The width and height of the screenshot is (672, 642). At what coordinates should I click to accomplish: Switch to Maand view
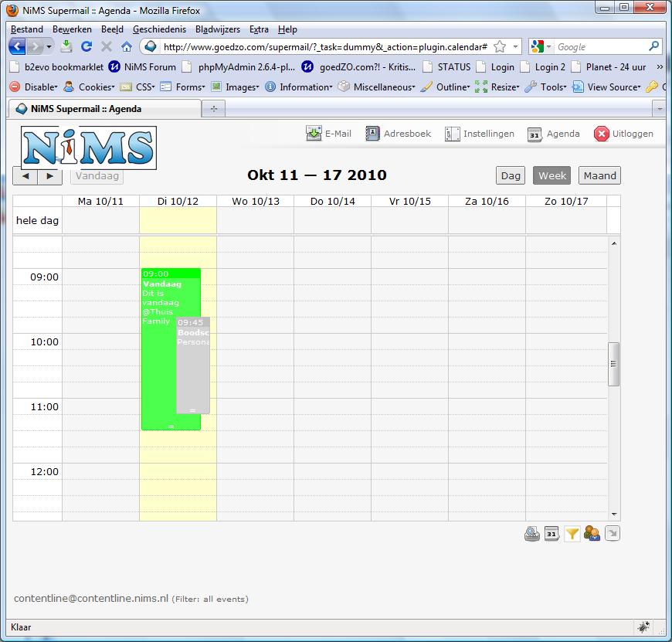coord(599,175)
